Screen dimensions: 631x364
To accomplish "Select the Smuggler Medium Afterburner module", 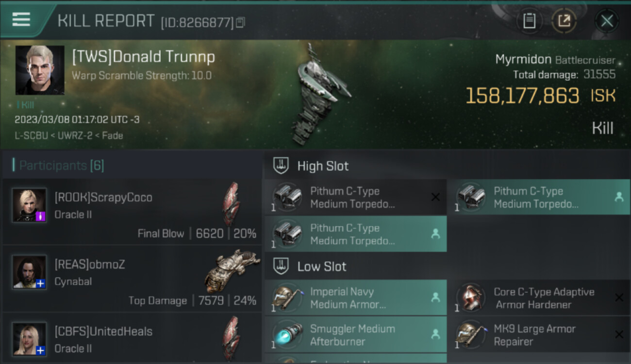I will (355, 334).
